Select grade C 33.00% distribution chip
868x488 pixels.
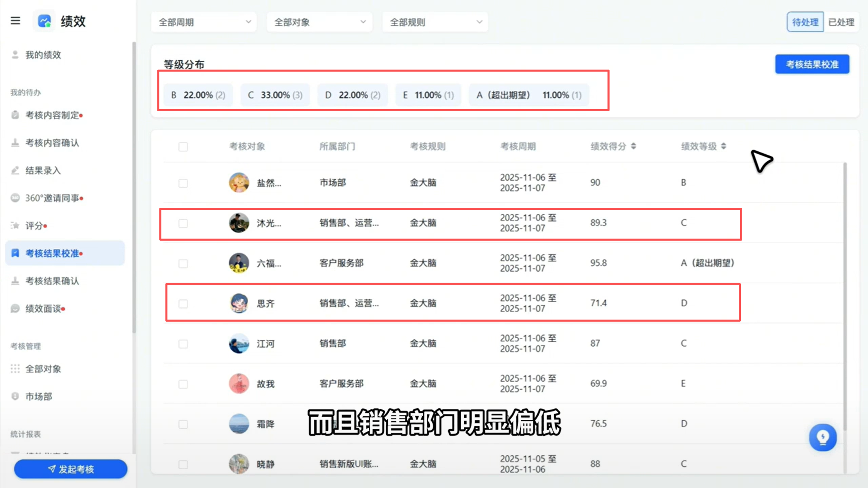275,95
